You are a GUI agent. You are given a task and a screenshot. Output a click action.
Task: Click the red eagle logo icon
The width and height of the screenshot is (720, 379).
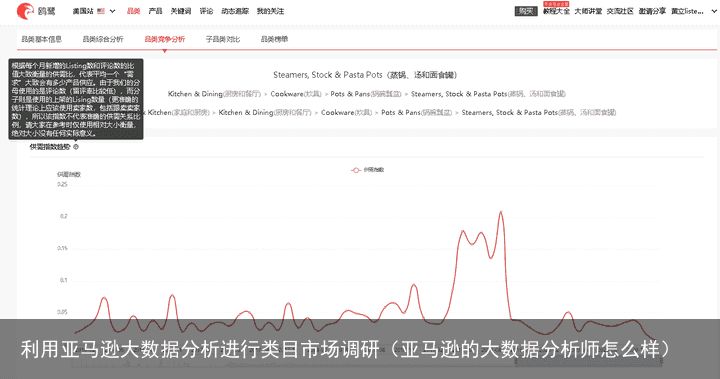25,11
